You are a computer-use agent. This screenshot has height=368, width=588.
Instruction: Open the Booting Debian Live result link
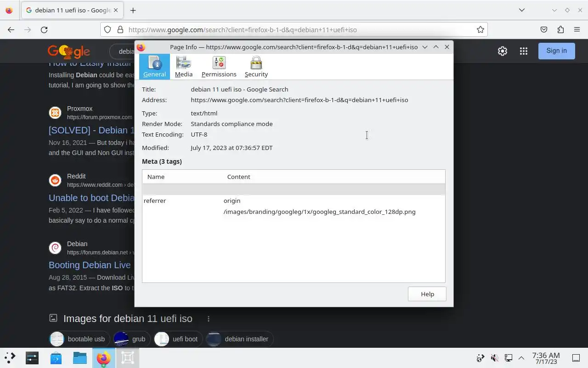[x=90, y=265]
